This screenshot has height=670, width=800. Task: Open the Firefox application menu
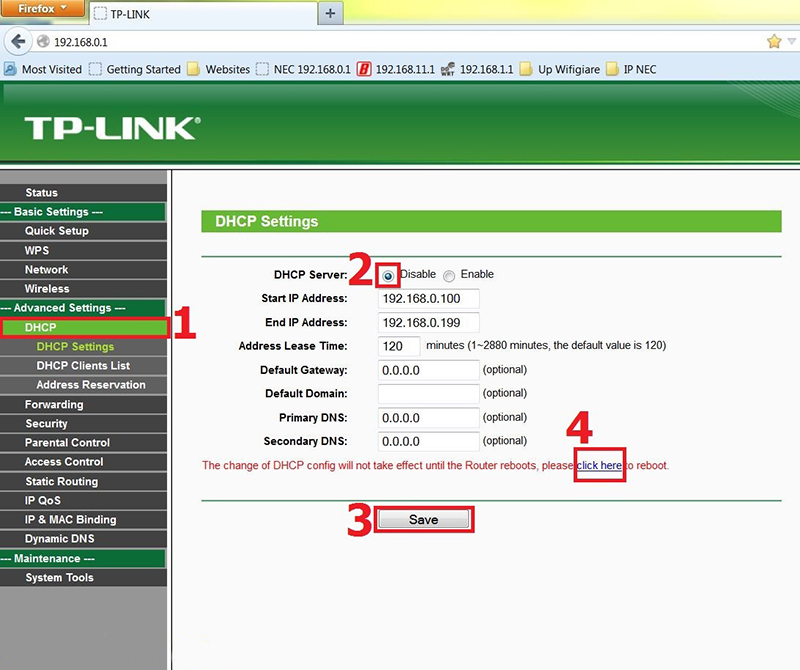(42, 9)
